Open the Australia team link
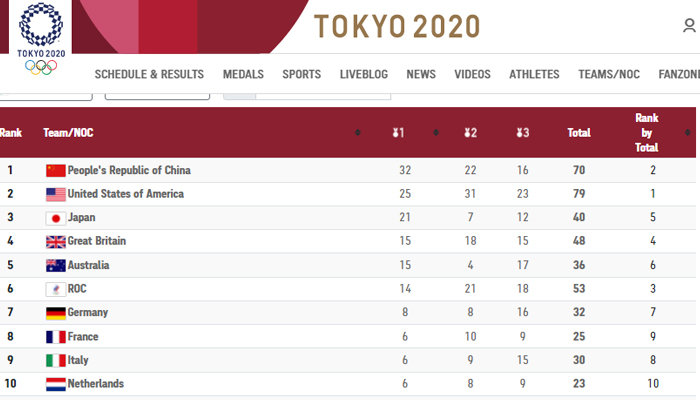The image size is (700, 400). pyautogui.click(x=88, y=266)
